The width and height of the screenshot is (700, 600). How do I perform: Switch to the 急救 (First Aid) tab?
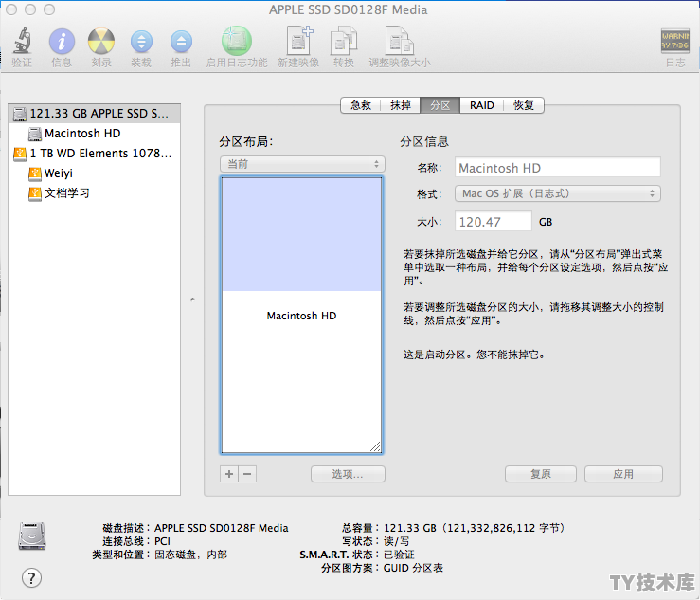pos(361,105)
